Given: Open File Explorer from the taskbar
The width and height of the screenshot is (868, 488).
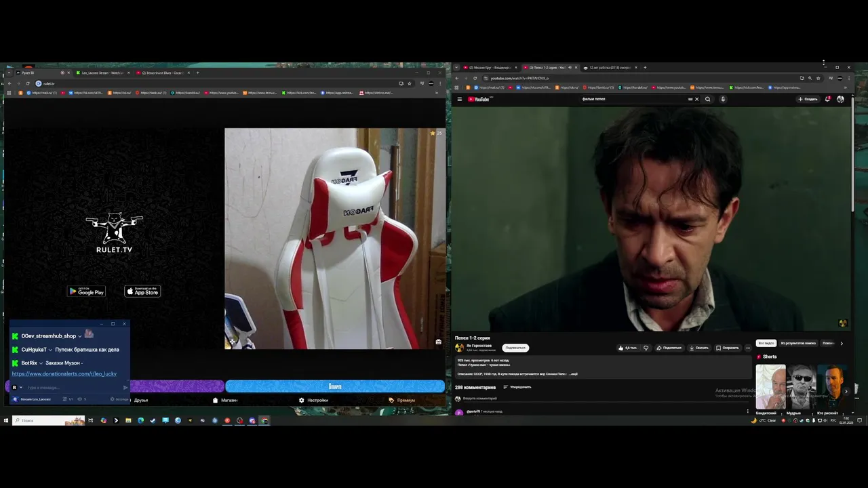Looking at the screenshot, I should point(128,420).
